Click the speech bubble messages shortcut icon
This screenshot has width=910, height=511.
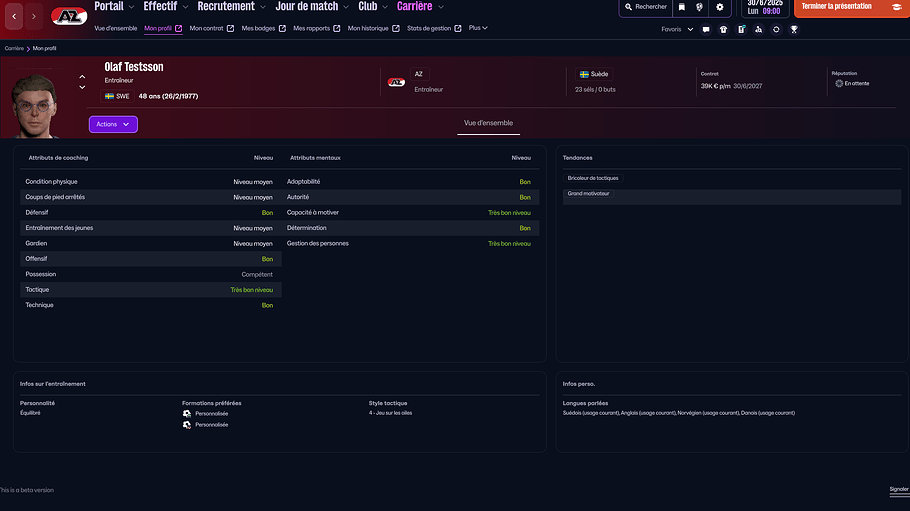pyautogui.click(x=706, y=29)
